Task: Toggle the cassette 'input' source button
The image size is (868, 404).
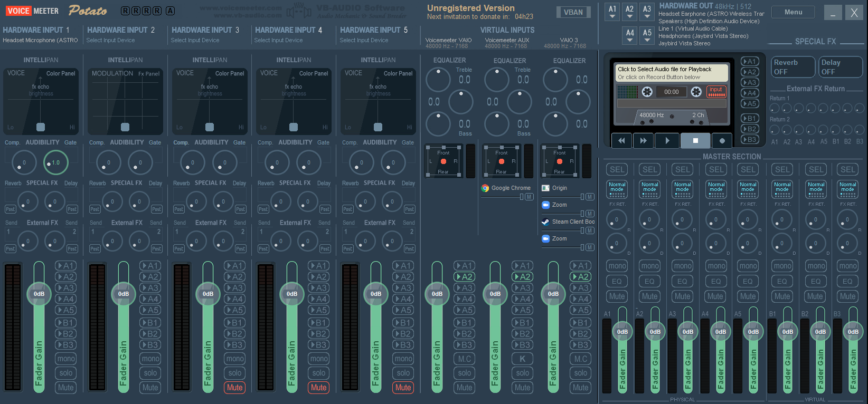Action: tap(716, 92)
